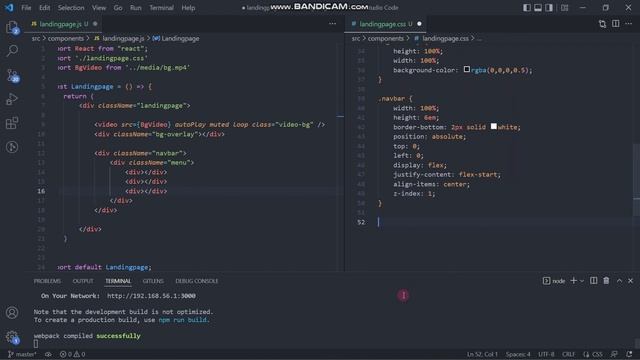
Task: Kill terminal with the trash icon
Action: click(606, 281)
